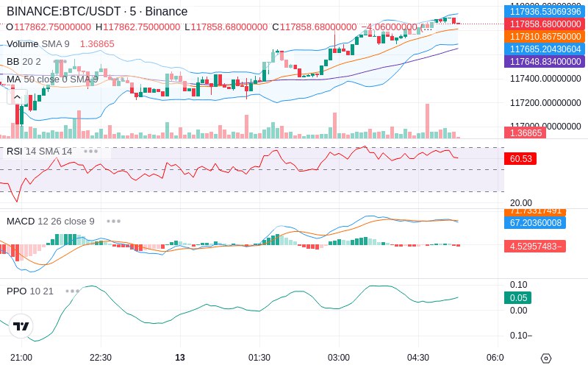Click the low price value L117858.68
Viewport: 588px width, 368px height.
(x=226, y=27)
